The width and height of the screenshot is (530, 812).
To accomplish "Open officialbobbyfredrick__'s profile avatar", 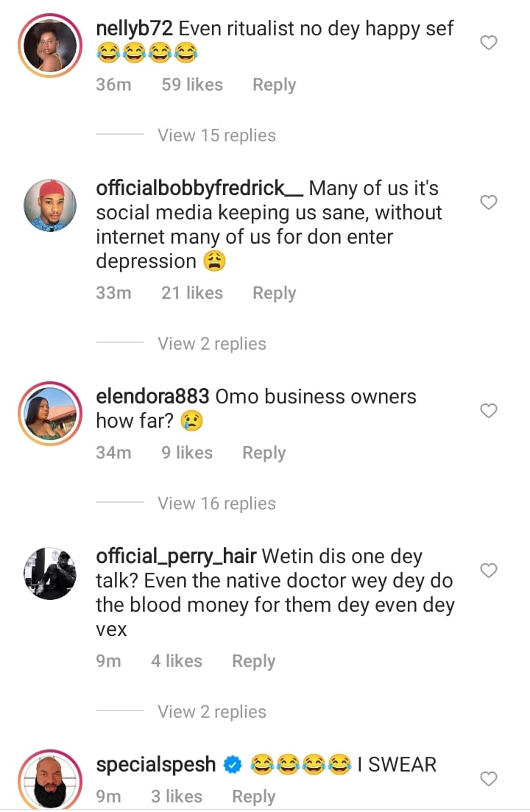I will [51, 205].
